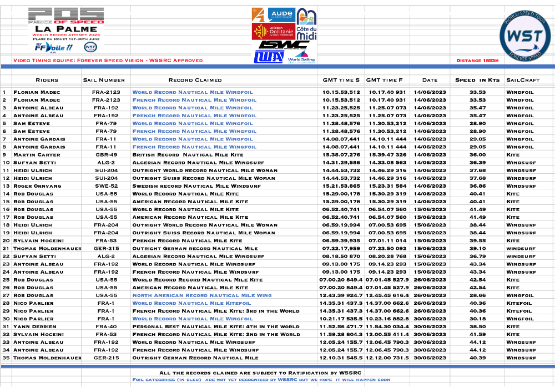Click the red La Région Occitanie logo

click(273, 32)
